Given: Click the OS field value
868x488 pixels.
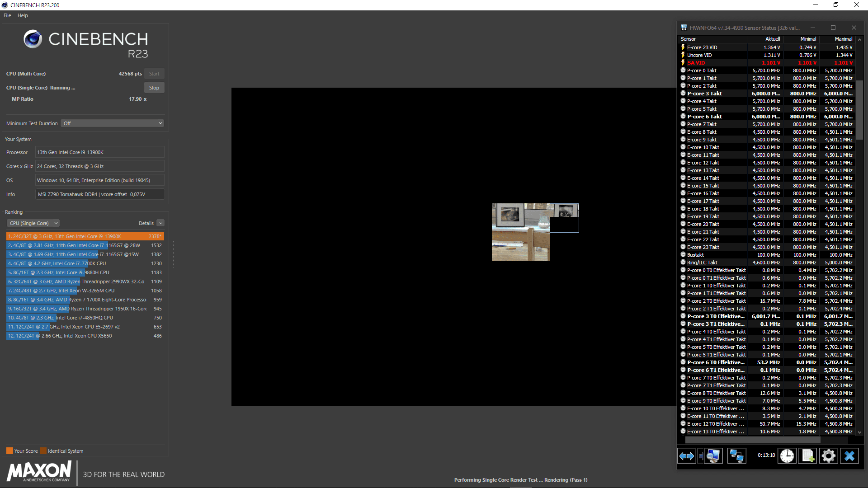Looking at the screenshot, I should pos(100,180).
